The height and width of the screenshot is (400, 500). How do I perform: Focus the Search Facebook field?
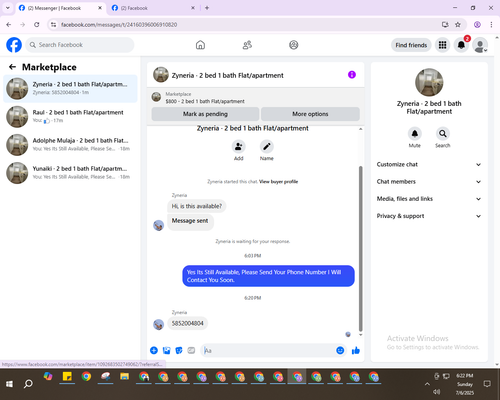[80, 45]
